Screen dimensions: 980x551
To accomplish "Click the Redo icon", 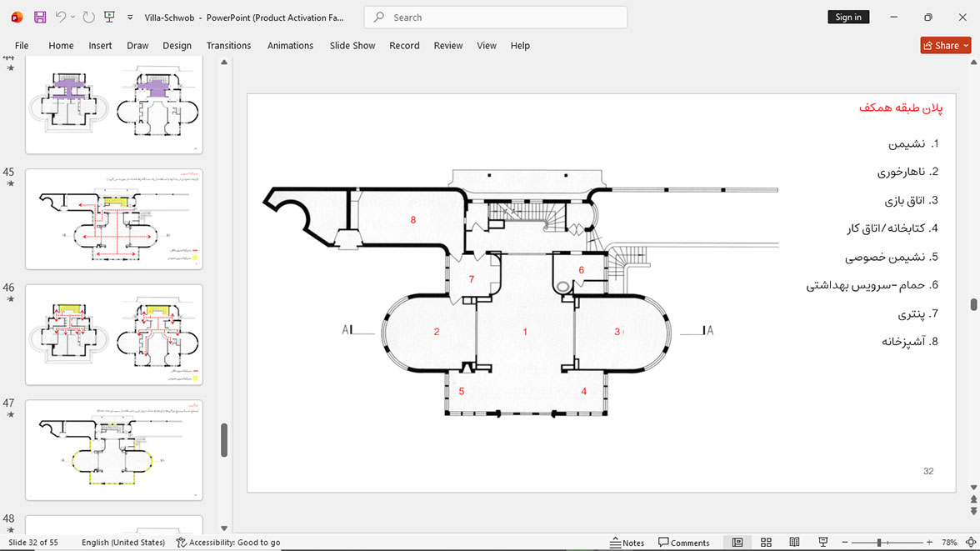I will pos(88,17).
